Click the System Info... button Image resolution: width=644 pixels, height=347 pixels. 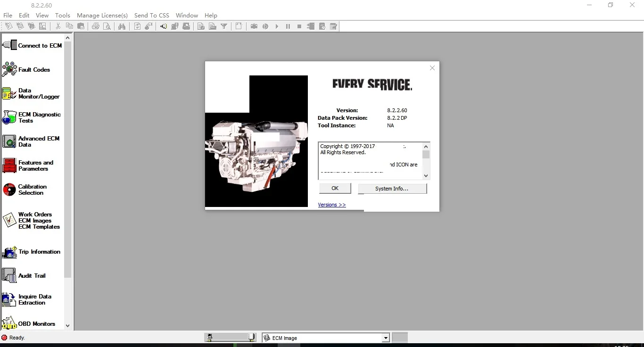pyautogui.click(x=392, y=189)
